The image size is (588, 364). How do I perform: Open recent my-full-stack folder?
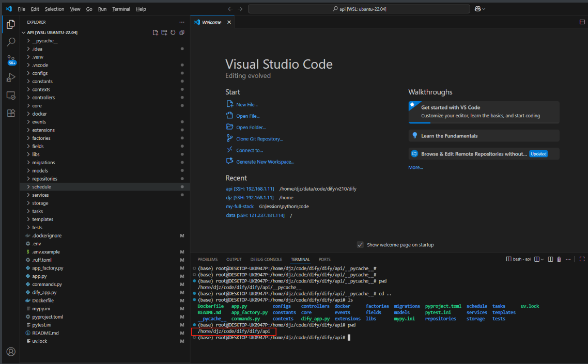(x=240, y=207)
